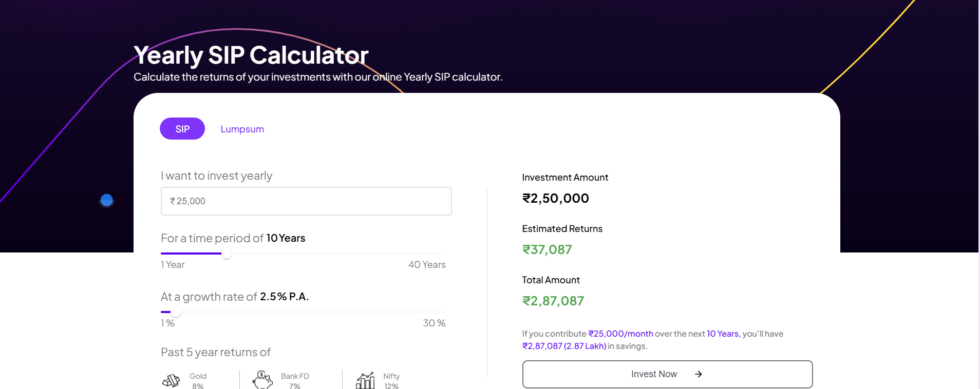Click the 30% growth rate maximum label

pyautogui.click(x=434, y=323)
